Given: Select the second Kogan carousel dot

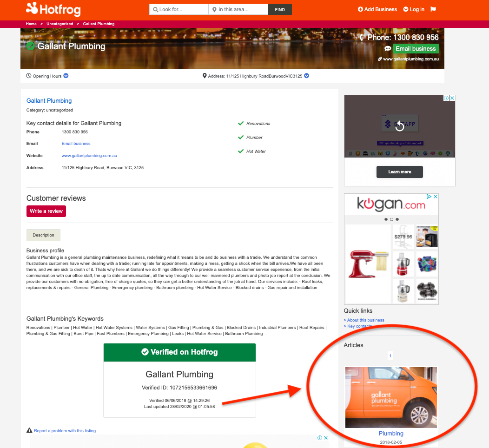Looking at the screenshot, I should point(392,219).
